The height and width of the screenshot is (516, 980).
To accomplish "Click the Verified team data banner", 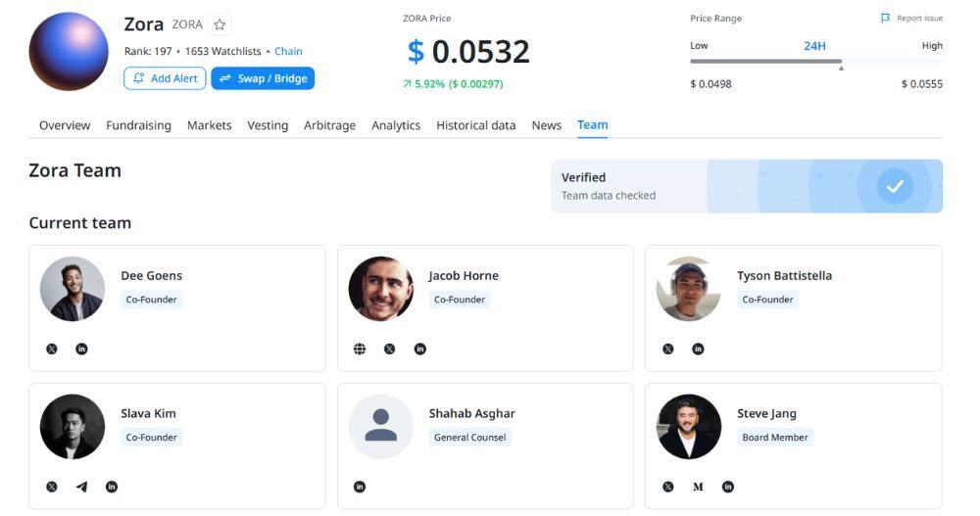I will 746,186.
